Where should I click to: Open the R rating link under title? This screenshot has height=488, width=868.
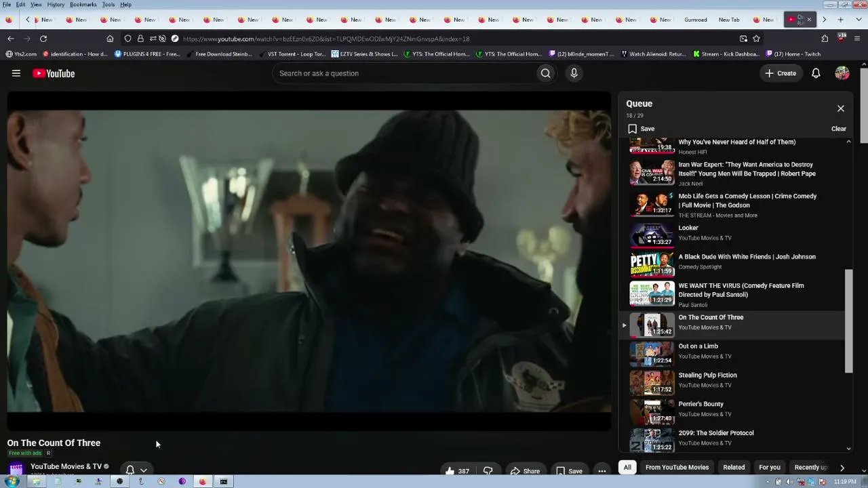[x=48, y=453]
